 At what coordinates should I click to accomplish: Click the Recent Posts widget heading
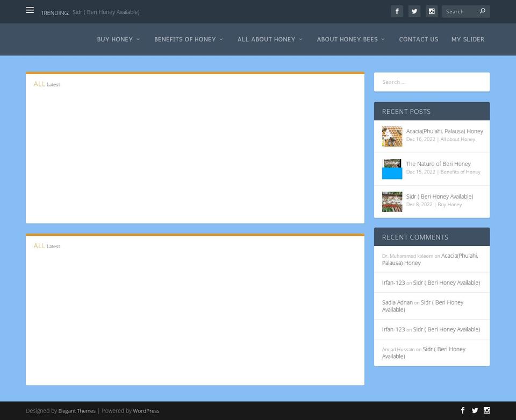[406, 112]
